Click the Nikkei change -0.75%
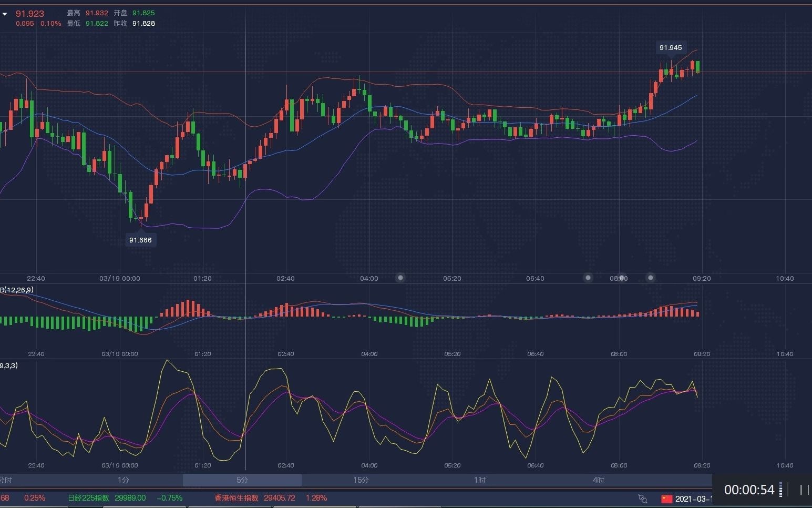Screen dimensions: 812x508 [x=170, y=498]
